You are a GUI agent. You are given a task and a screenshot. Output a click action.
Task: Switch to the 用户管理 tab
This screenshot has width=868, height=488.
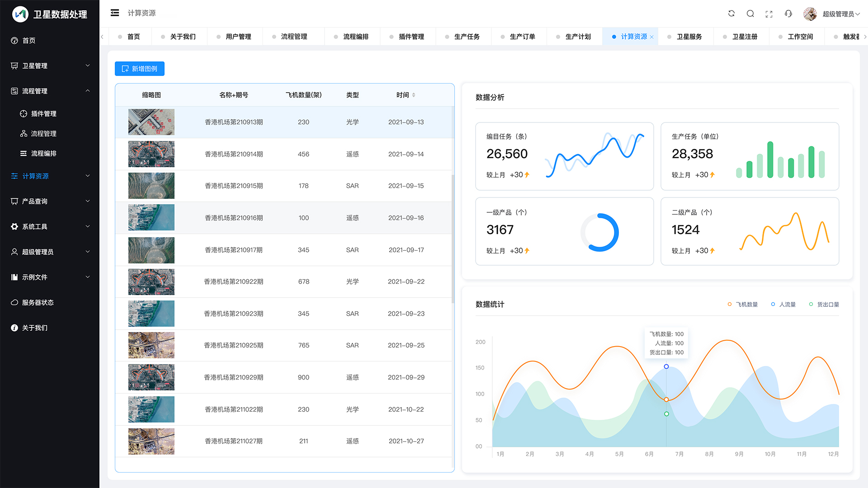[x=234, y=37]
